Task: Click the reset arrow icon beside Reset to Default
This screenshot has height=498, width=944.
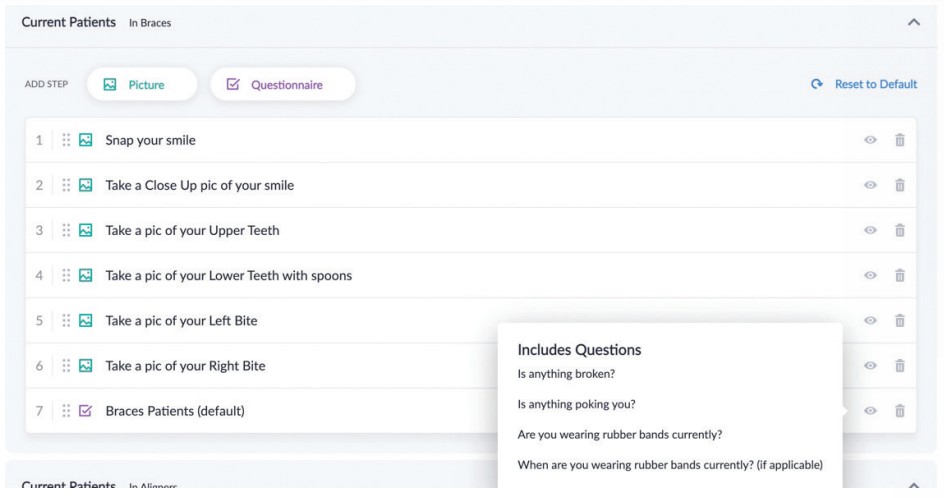Action: click(816, 84)
